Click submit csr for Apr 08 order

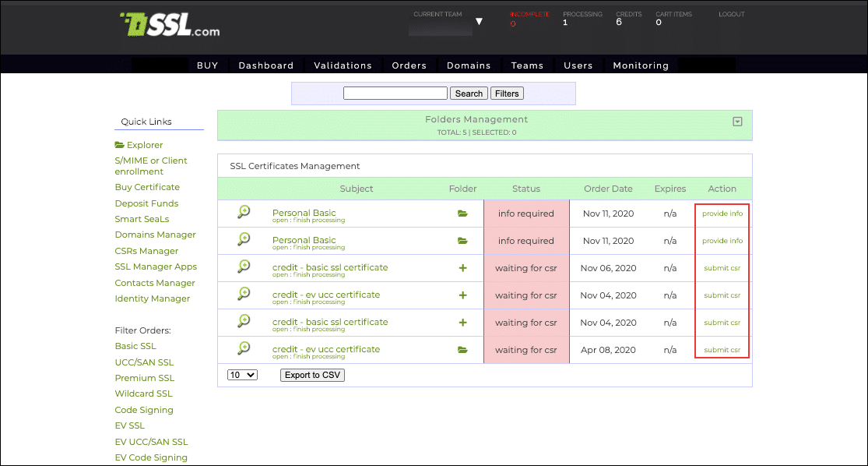click(x=722, y=350)
